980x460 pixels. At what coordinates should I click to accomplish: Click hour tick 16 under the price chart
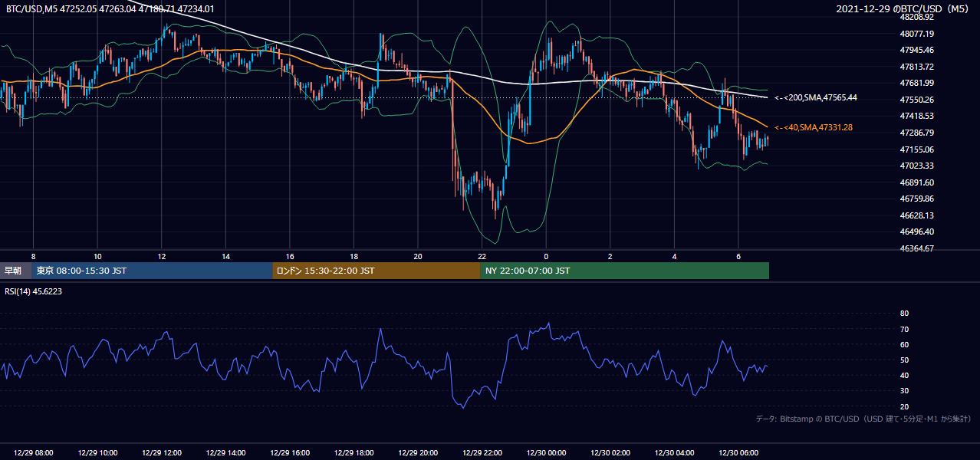[x=290, y=256]
